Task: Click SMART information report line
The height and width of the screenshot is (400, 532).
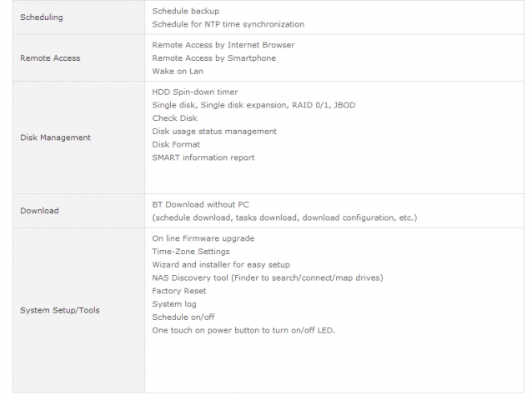Action: (203, 157)
